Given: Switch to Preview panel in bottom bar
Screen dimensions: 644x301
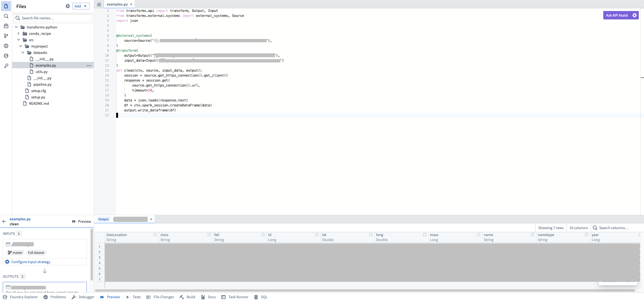Looking at the screenshot, I should 110,297.
